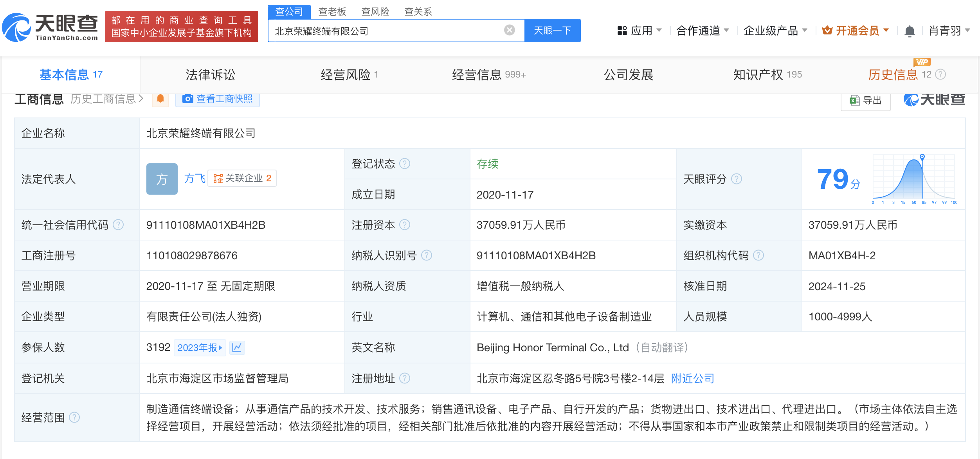Open 历史工商信息 chevron link
Image resolution: width=980 pixels, height=459 pixels.
(x=107, y=99)
